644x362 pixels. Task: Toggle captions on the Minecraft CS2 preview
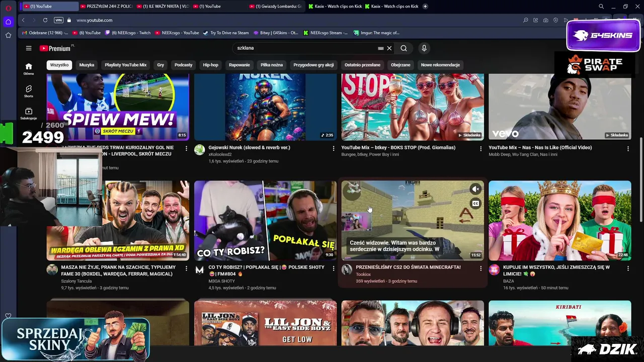tap(475, 204)
